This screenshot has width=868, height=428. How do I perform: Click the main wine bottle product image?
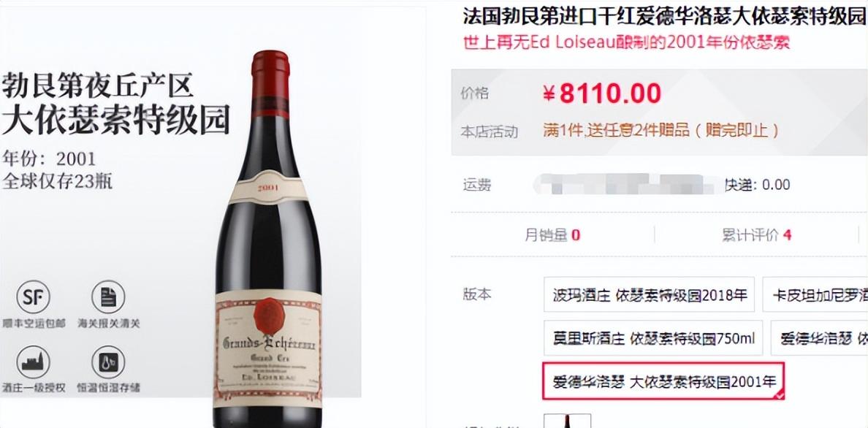point(268,239)
